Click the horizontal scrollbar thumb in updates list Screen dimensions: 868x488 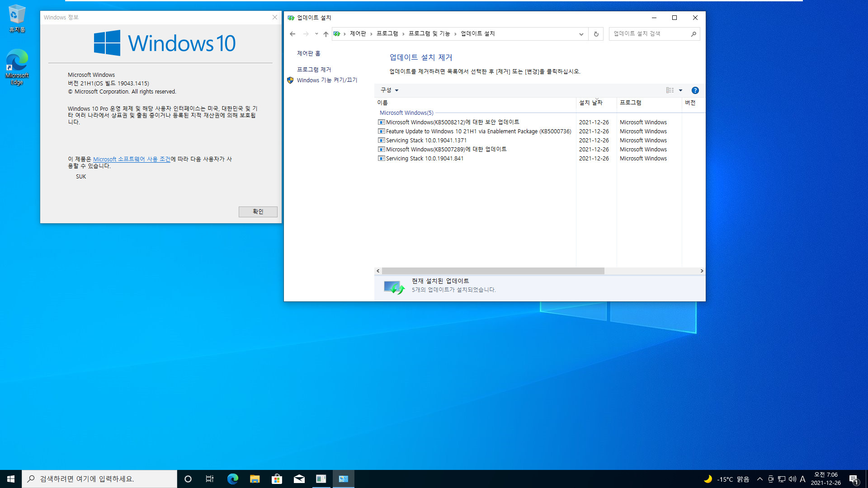pyautogui.click(x=493, y=271)
